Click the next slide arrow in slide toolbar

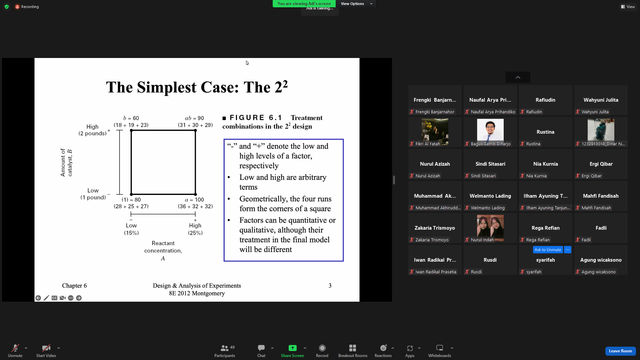(79, 298)
